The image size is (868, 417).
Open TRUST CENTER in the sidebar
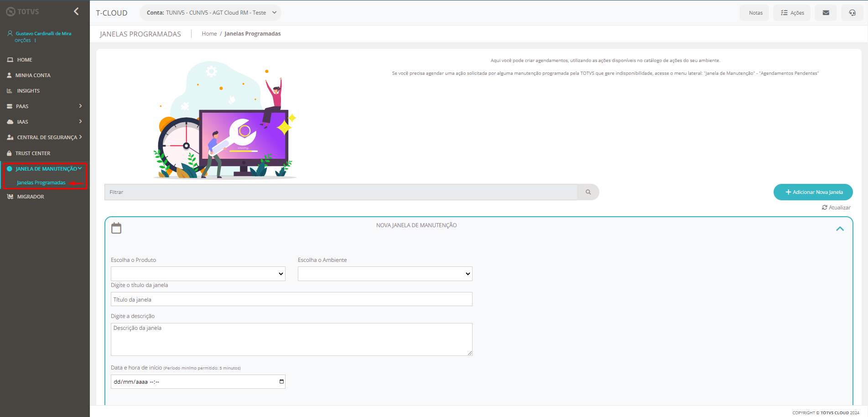[x=45, y=153]
